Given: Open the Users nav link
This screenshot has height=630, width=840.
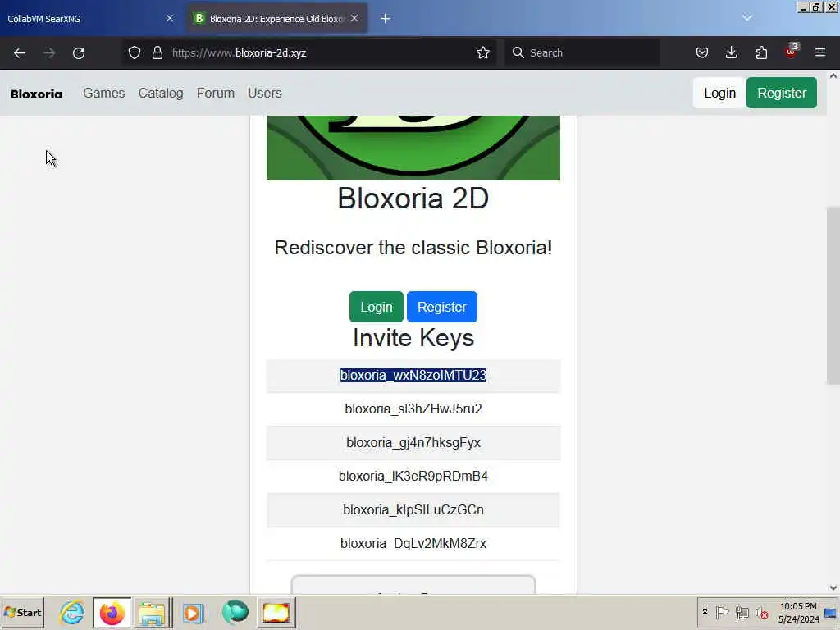Looking at the screenshot, I should [x=265, y=94].
